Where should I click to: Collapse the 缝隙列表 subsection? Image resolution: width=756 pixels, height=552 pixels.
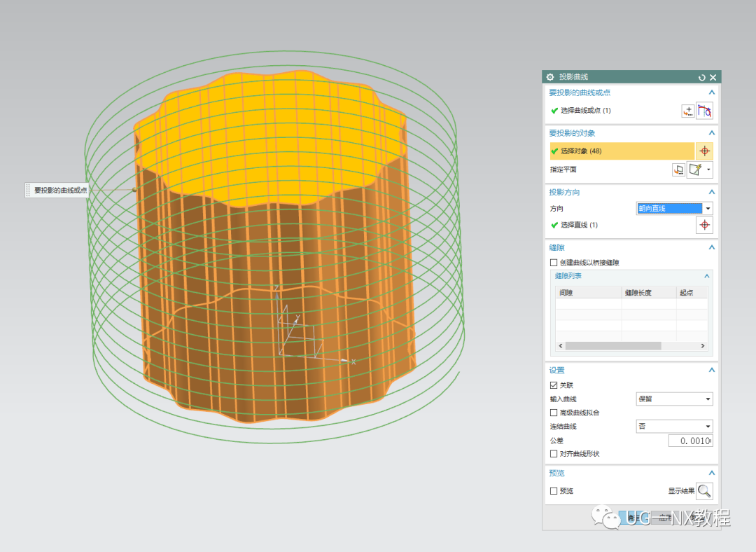coord(707,276)
